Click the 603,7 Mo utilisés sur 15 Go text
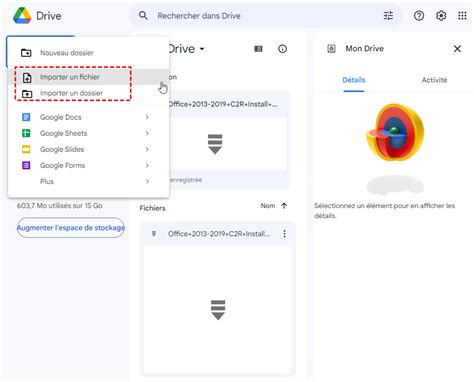This screenshot has width=474, height=382. point(60,206)
